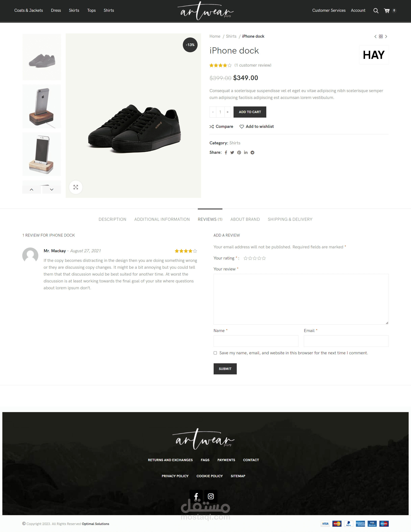Show next thumbnails with down chevron
411x532 pixels.
[x=52, y=190]
